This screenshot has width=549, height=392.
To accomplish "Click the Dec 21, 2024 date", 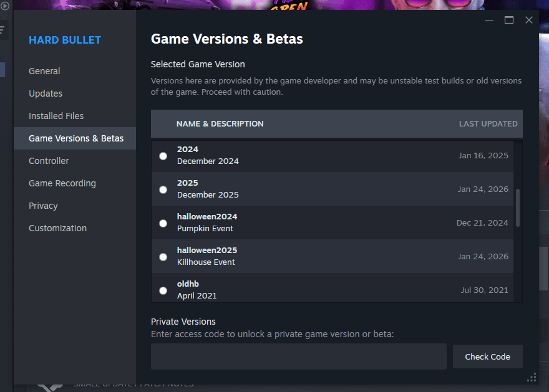I will tap(482, 223).
